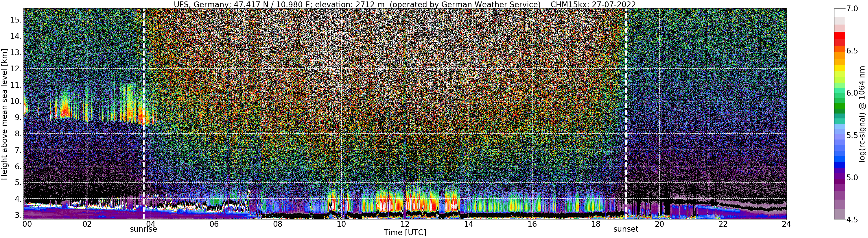868x238 pixels.
Task: Click the 'log(rc-signal) @ 1064 nm' colorbar label
Action: [x=862, y=114]
